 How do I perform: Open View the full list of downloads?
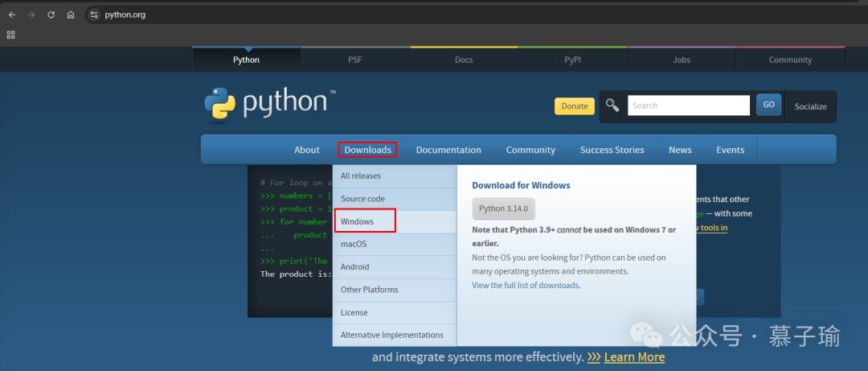[x=526, y=286]
